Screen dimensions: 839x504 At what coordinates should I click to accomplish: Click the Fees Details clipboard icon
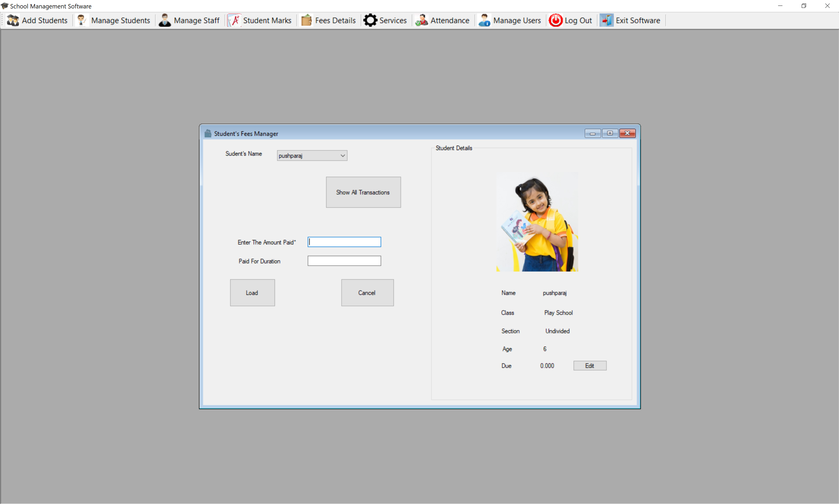306,20
